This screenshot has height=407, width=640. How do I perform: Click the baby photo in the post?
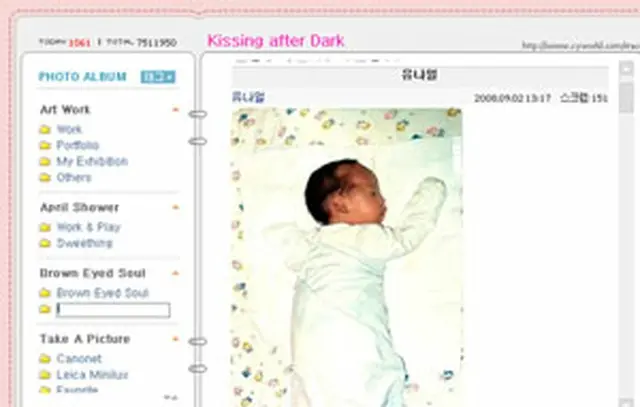click(347, 257)
